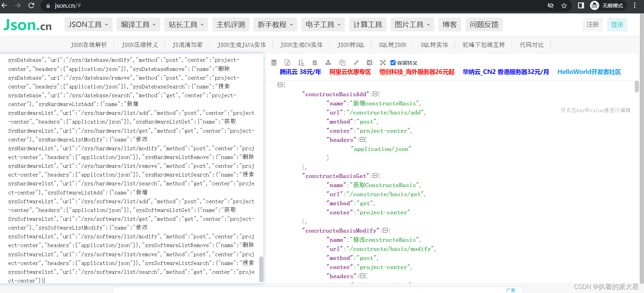This screenshot has width=644, height=293.
Task: Switch to SQL转JSON tab
Action: pos(392,45)
